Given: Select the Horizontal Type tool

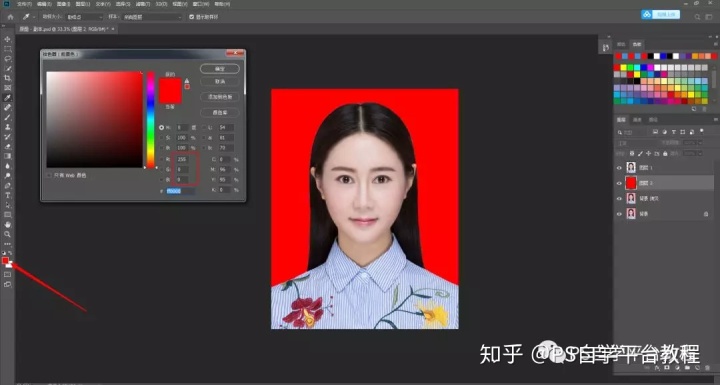Looking at the screenshot, I should pyautogui.click(x=7, y=195).
